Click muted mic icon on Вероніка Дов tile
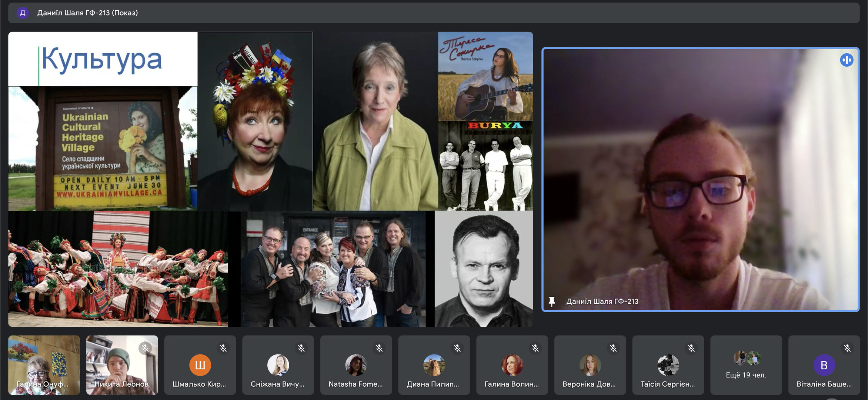 click(613, 348)
